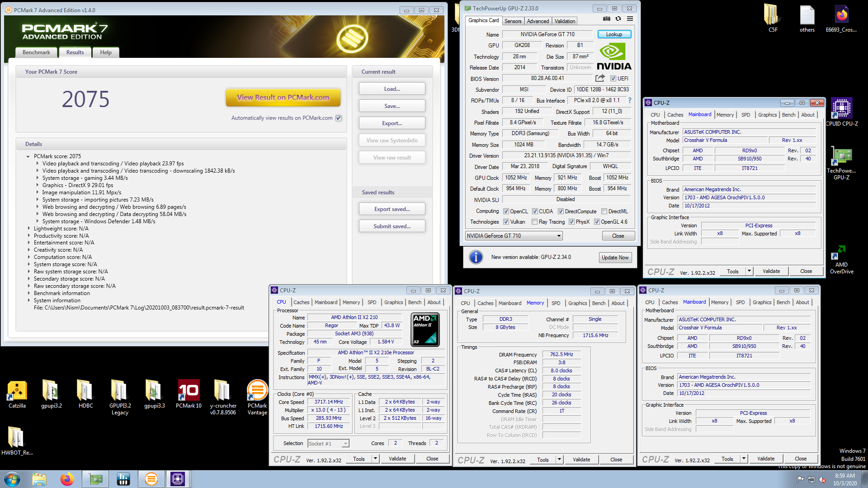Launch PCMark Vantage desktop shortcut
The image size is (868, 488).
pyautogui.click(x=257, y=397)
